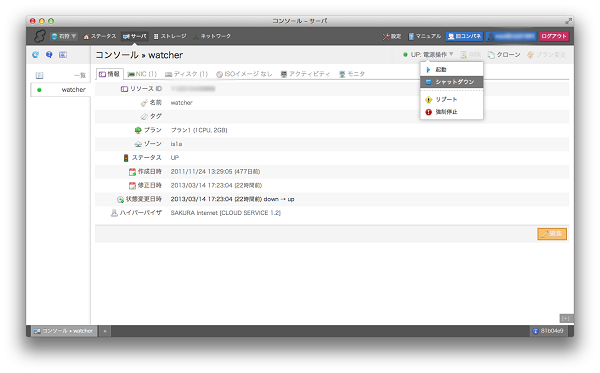Click the orange 編集 edit button
This screenshot has width=600, height=373.
[552, 234]
